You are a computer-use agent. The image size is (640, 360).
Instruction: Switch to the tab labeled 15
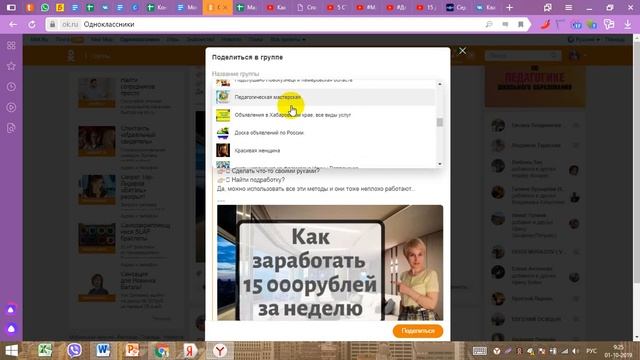click(x=426, y=7)
